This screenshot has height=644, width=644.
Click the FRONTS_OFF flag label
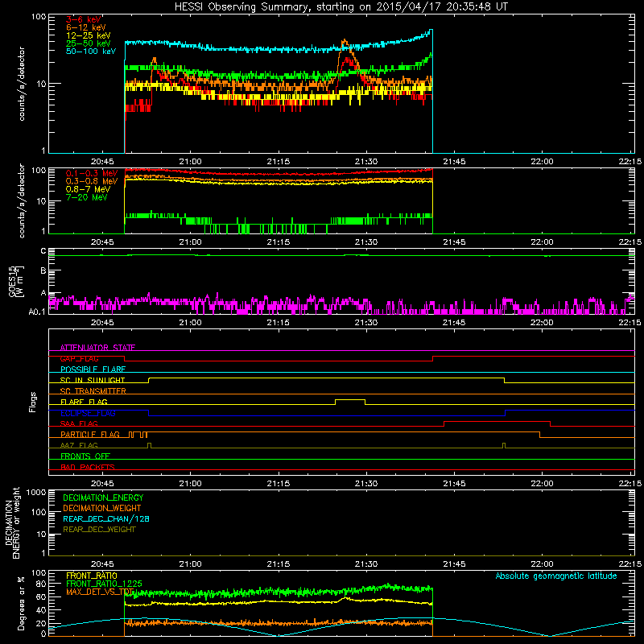[x=85, y=456]
